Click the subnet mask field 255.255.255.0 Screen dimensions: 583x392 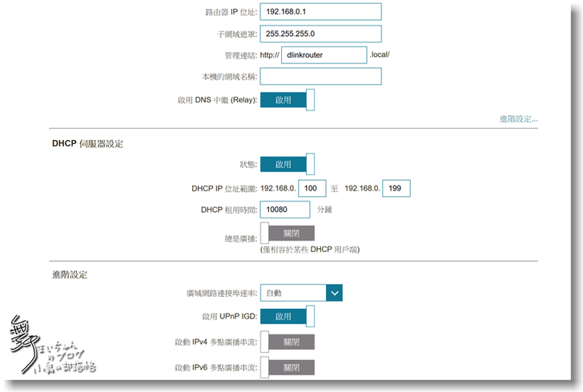(320, 34)
